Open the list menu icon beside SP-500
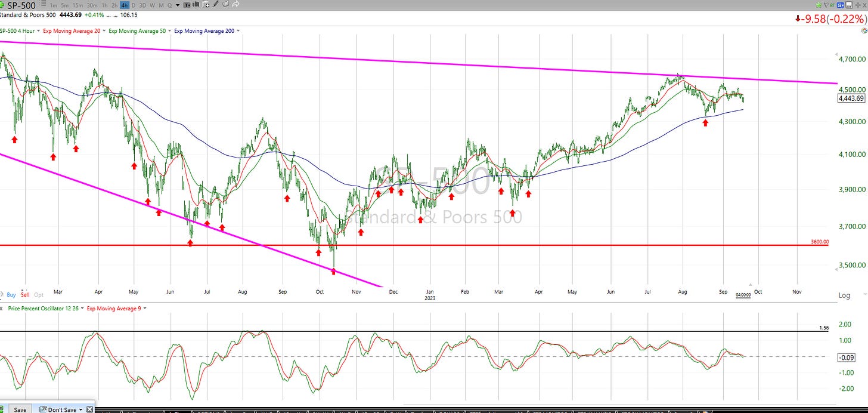The width and height of the screenshot is (868, 413). (43, 4)
